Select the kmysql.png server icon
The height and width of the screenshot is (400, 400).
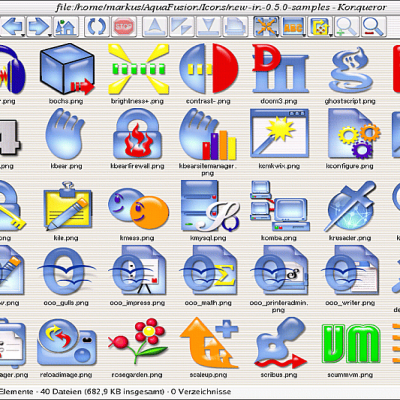pos(210,206)
